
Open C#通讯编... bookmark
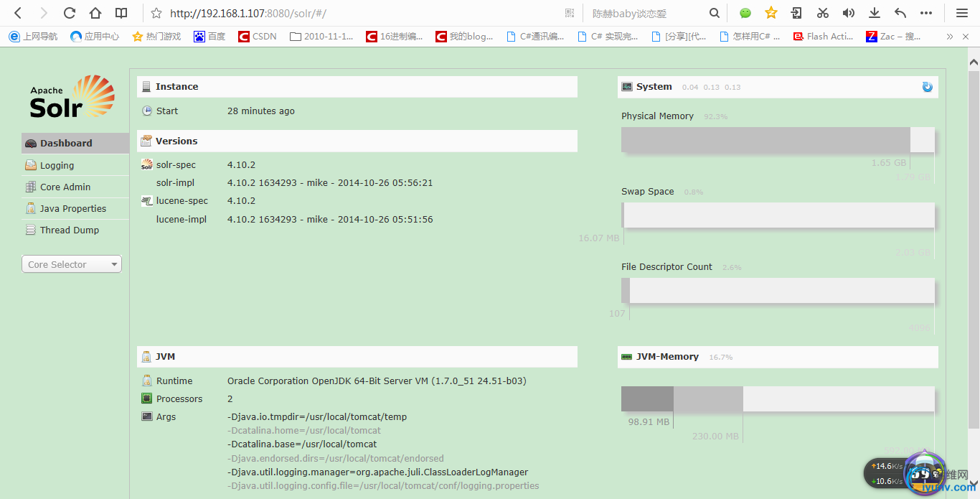535,36
